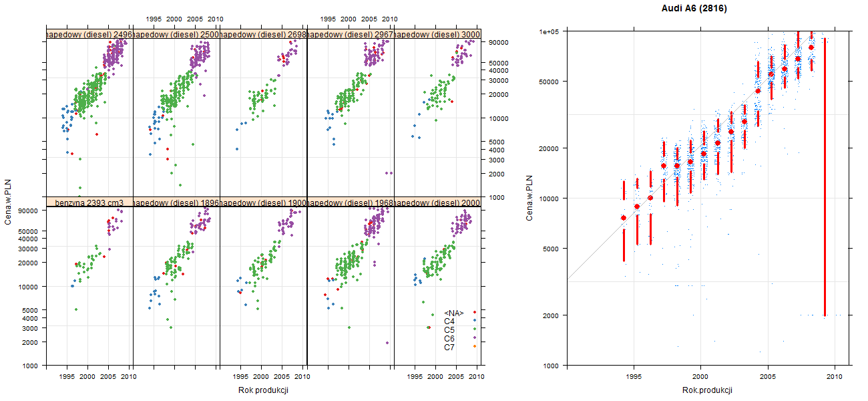
Task: Select the blue legend dot beside C4
Action: click(x=474, y=321)
